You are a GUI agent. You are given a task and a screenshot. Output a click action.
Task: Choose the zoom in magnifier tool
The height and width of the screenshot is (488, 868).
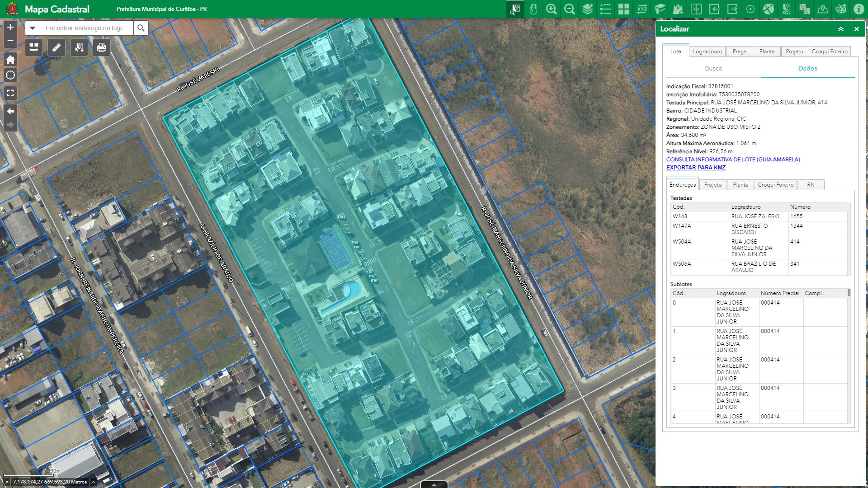pos(552,9)
